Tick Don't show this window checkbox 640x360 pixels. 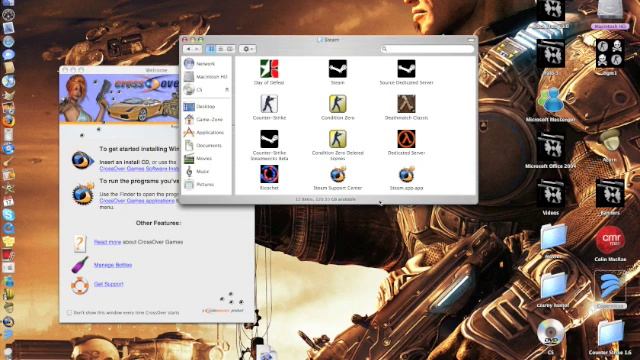pyautogui.click(x=69, y=313)
